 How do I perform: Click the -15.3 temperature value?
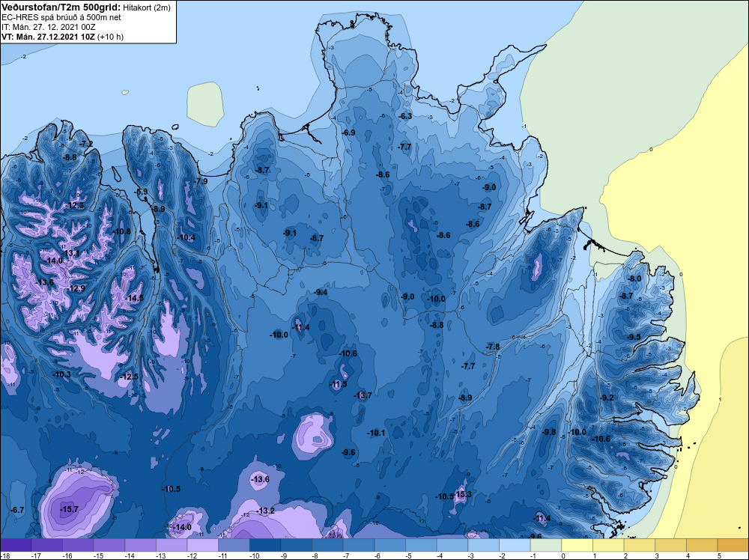462,494
